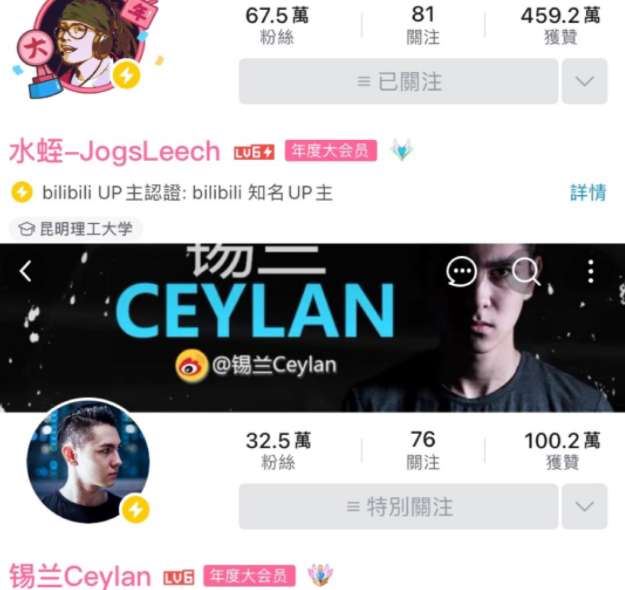Tap the LV6 badge beside 锡兰Ceylan

179,578
